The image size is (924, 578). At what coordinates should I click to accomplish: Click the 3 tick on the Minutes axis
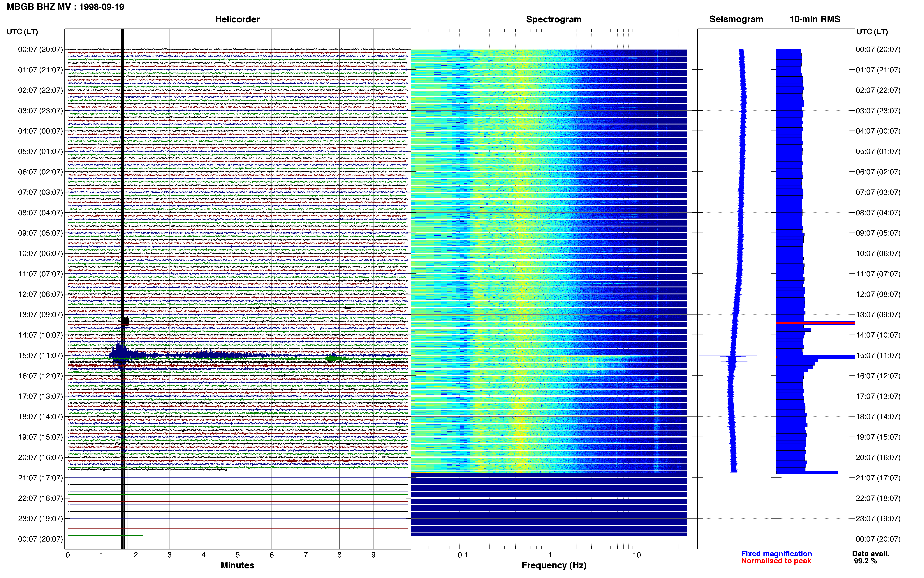[170, 555]
